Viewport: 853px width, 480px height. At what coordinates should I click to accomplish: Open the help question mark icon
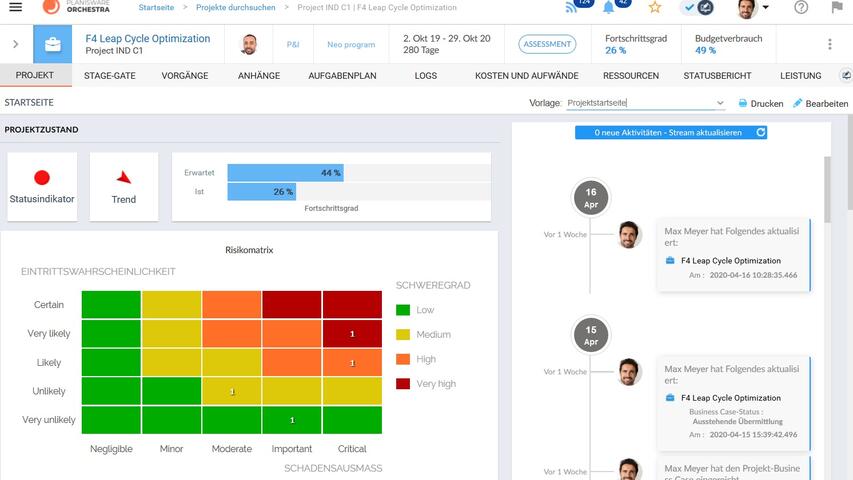pyautogui.click(x=801, y=8)
